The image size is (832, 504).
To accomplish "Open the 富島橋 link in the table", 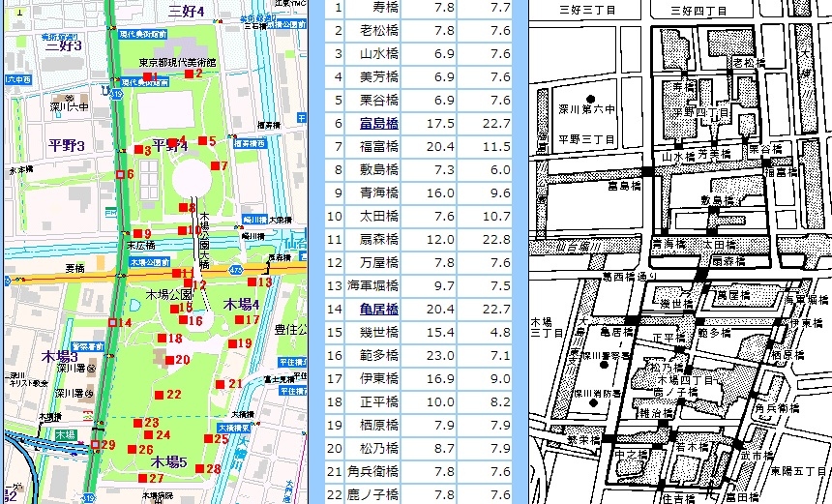I will (x=379, y=123).
